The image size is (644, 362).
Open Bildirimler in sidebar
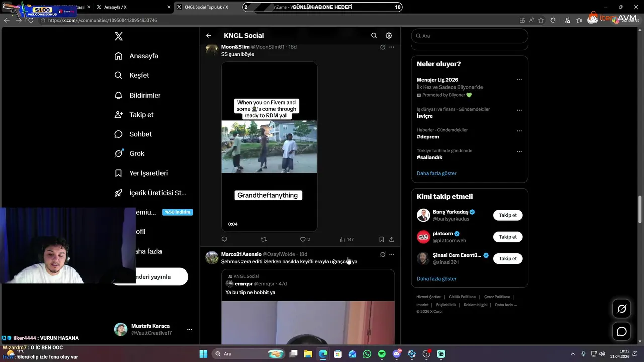(137, 95)
